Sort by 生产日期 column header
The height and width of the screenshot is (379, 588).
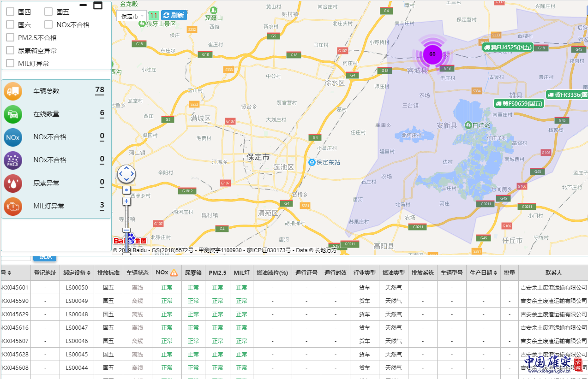[x=483, y=273]
